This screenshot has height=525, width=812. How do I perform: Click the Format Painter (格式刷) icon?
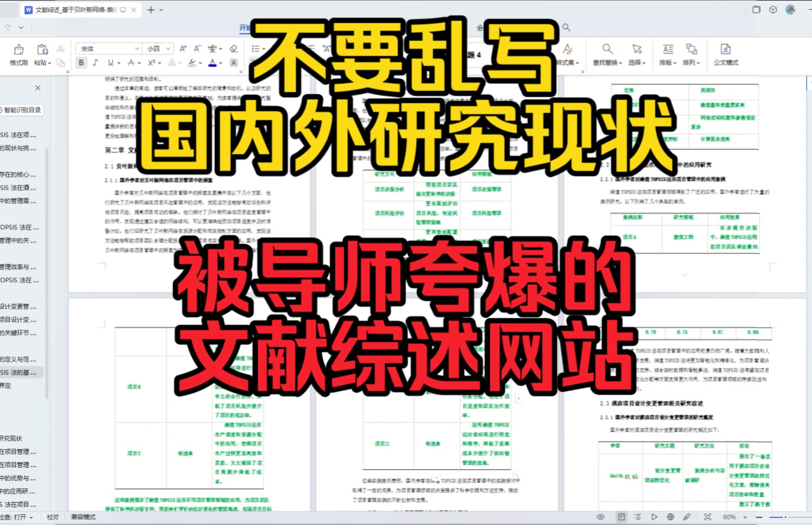point(18,50)
